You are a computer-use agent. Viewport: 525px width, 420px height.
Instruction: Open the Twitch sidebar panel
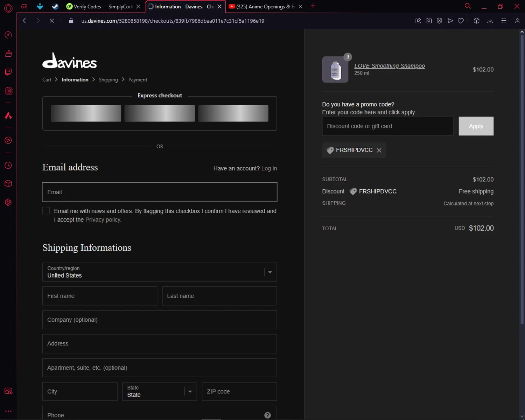pyautogui.click(x=8, y=72)
